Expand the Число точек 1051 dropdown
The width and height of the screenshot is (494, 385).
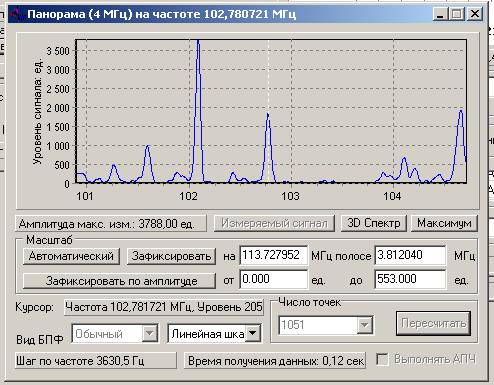coord(364,325)
